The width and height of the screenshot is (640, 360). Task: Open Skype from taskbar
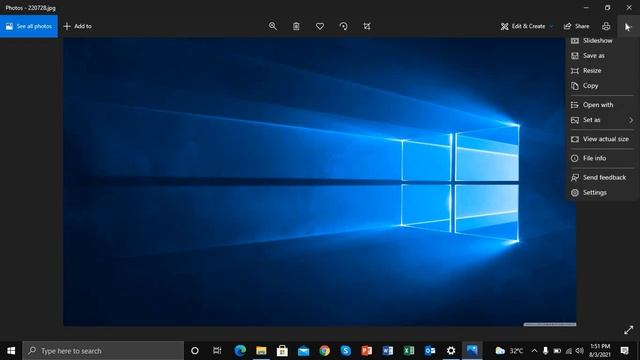[346, 351]
